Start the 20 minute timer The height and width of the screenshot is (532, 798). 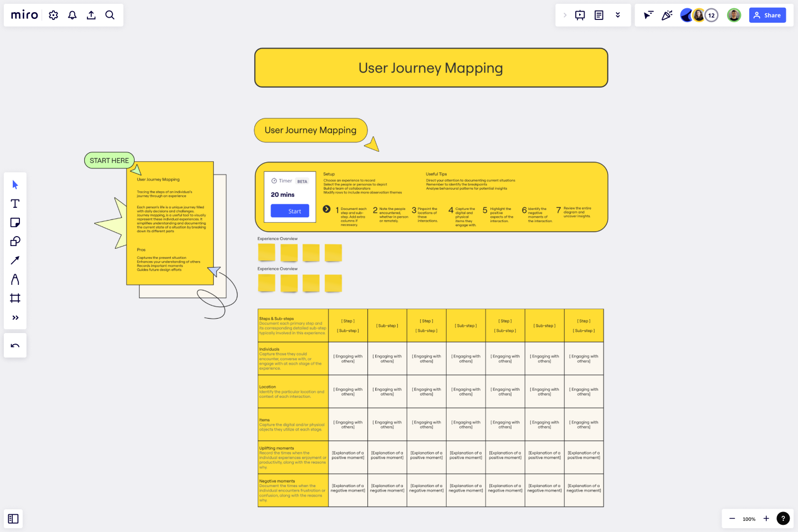click(289, 211)
